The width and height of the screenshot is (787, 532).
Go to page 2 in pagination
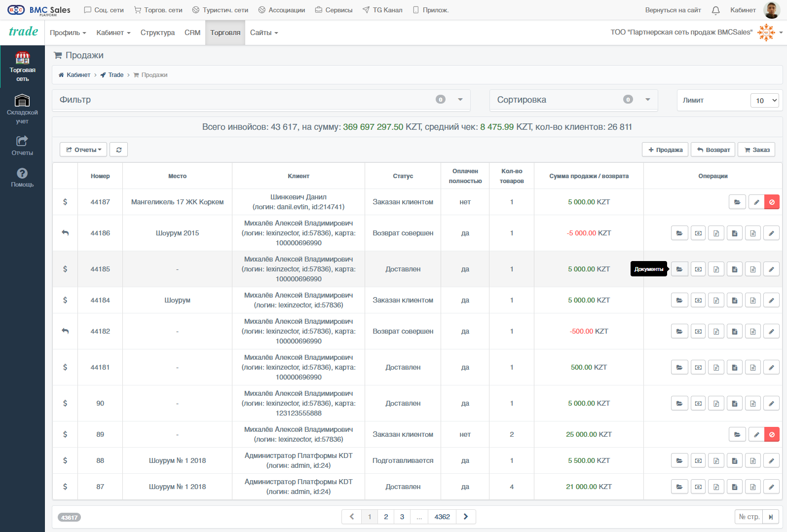pyautogui.click(x=386, y=517)
